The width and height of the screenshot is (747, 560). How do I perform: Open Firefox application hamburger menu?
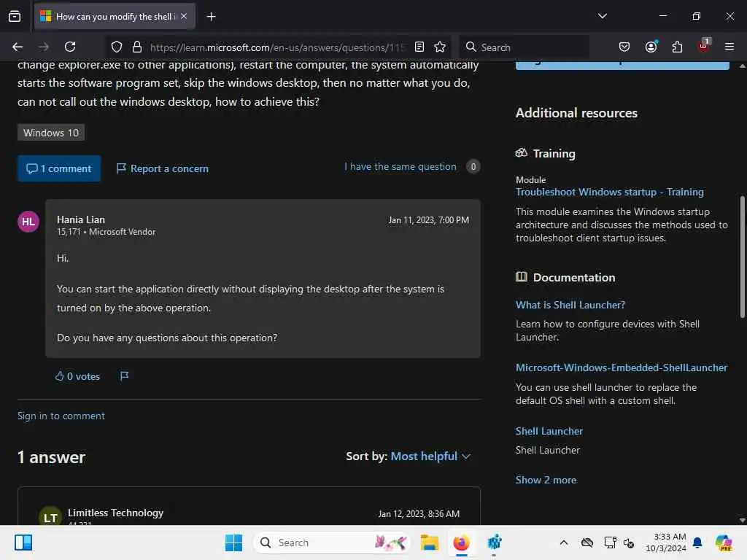(729, 47)
